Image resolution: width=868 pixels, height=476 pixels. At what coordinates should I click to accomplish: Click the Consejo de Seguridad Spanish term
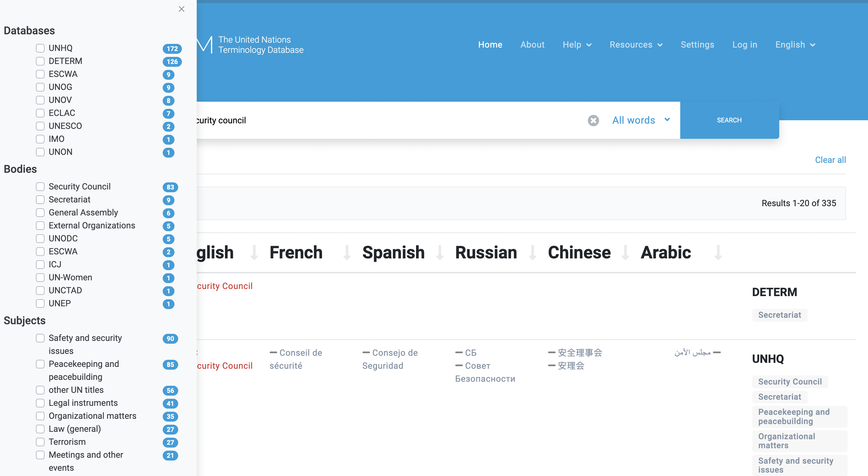point(390,359)
